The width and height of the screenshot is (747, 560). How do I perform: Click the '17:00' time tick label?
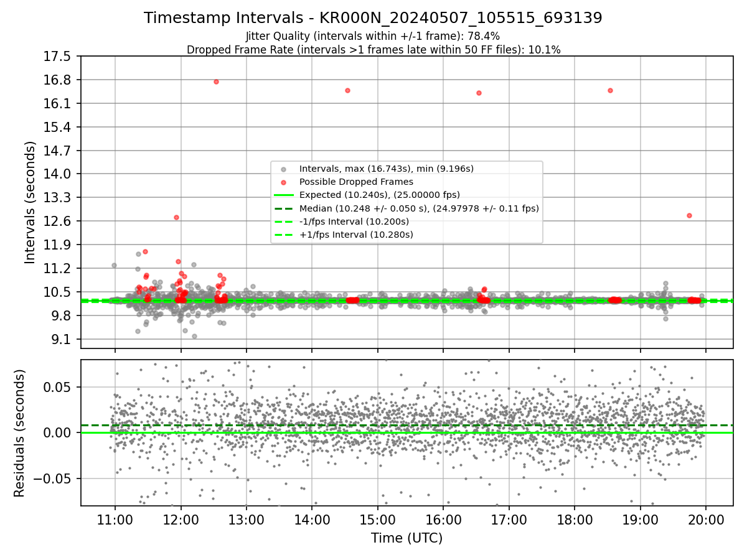click(x=509, y=520)
